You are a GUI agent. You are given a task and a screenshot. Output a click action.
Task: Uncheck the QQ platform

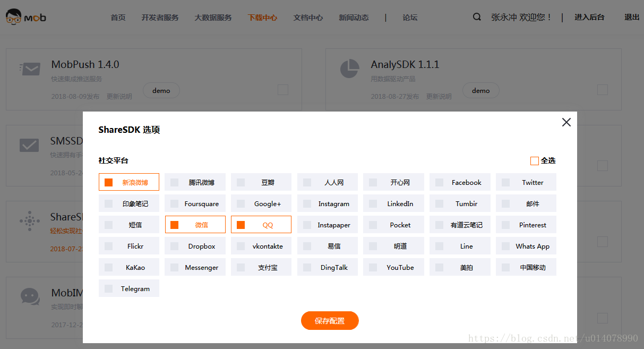pyautogui.click(x=261, y=225)
